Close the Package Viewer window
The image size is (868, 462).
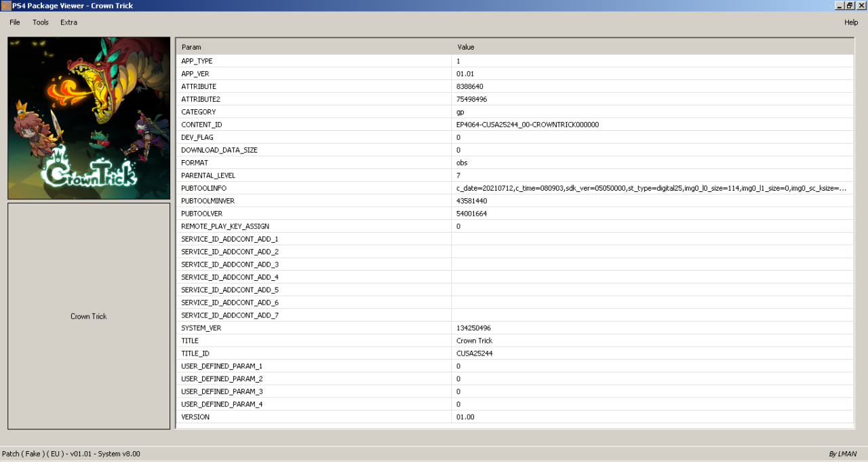(x=861, y=5)
